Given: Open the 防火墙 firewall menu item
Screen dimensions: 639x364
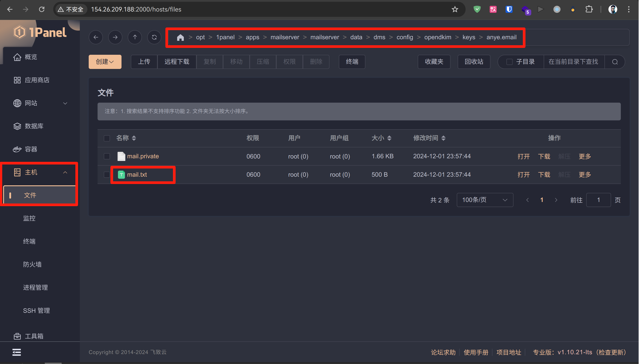Looking at the screenshot, I should [32, 264].
